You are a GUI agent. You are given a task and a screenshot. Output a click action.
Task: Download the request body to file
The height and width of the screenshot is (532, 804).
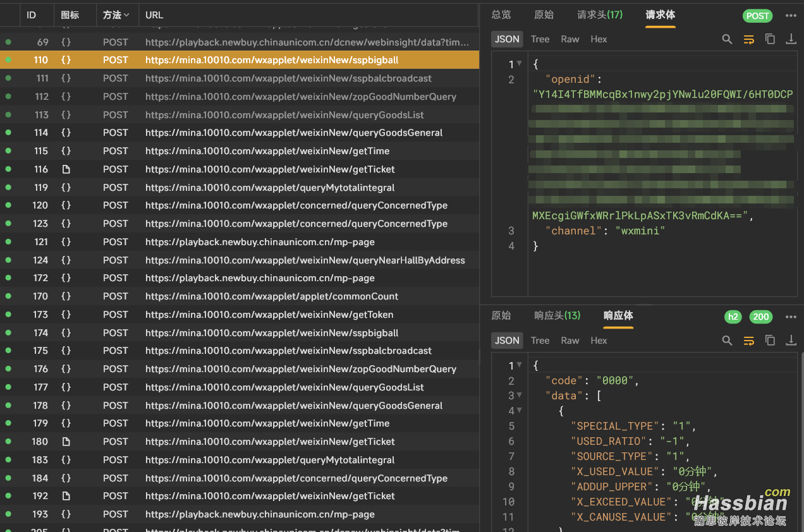pos(791,39)
